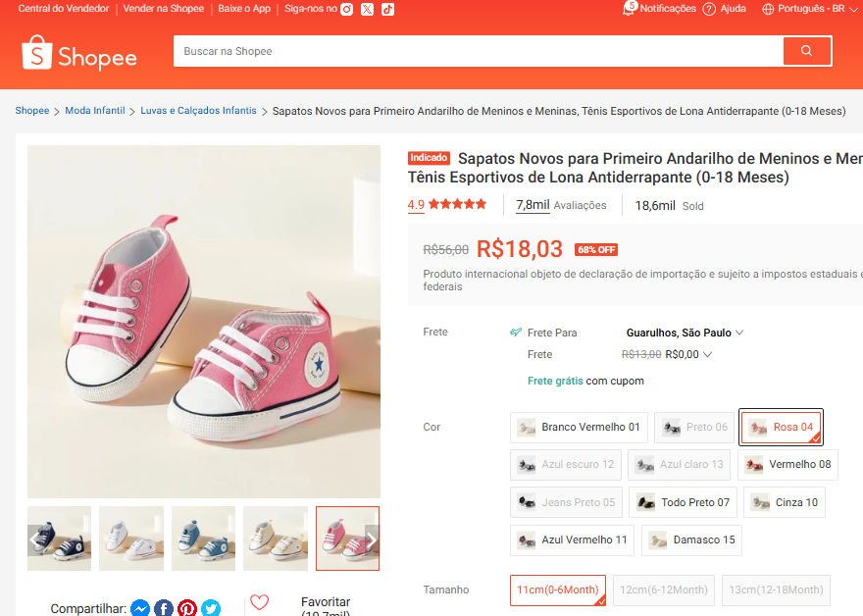Open Shopee's TikTok page icon
Image resolution: width=863 pixels, height=616 pixels.
[x=388, y=9]
